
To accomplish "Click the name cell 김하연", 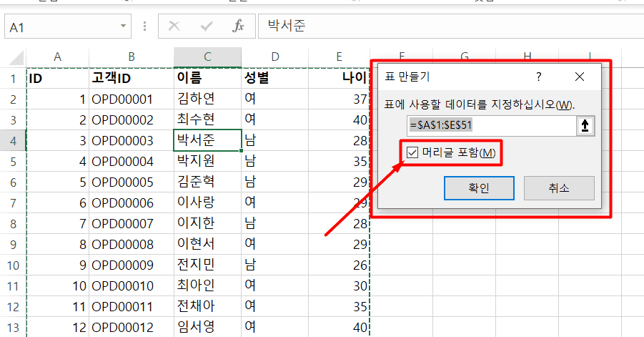I will [207, 99].
